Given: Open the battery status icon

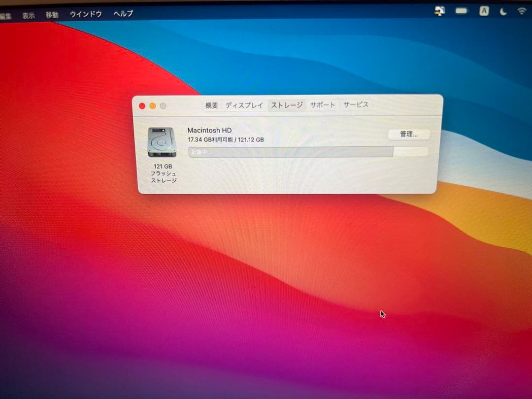Looking at the screenshot, I should (461, 11).
